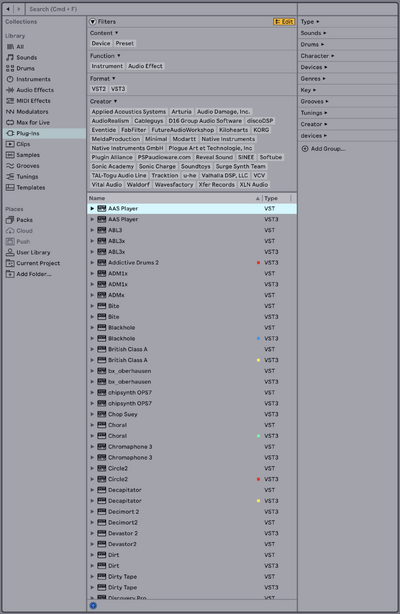
Task: Open the Sounds library category
Action: click(27, 58)
